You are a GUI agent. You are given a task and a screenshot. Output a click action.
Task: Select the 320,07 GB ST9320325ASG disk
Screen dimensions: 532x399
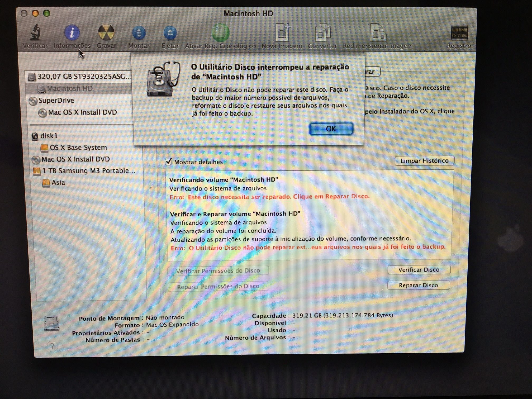coord(79,77)
